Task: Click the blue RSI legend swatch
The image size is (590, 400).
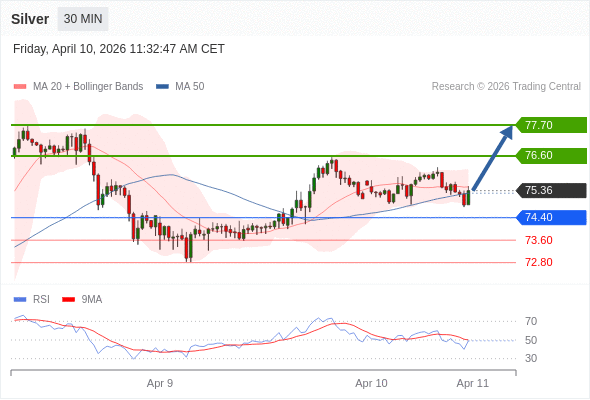Action: coord(20,300)
